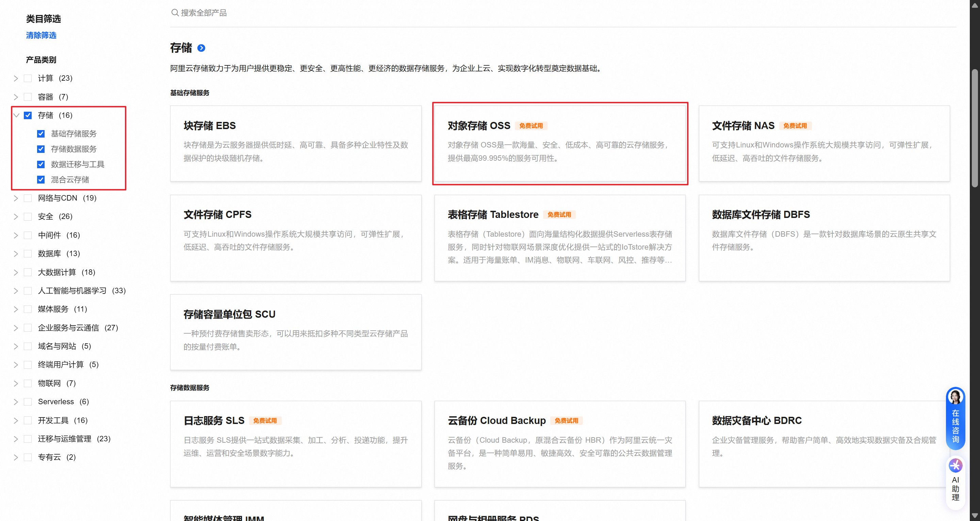Image resolution: width=980 pixels, height=521 pixels.
Task: Expand the 容器 category chevron
Action: [16, 97]
